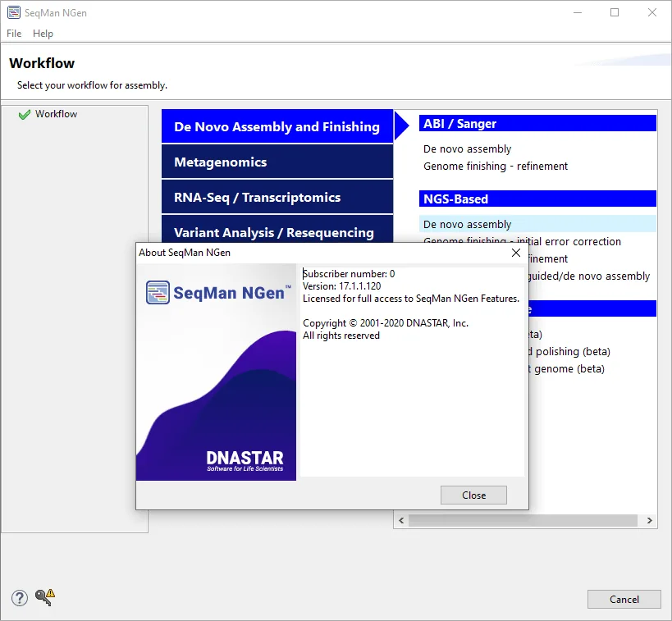Select the Metagenomics workflow category
The image size is (672, 621).
point(277,162)
